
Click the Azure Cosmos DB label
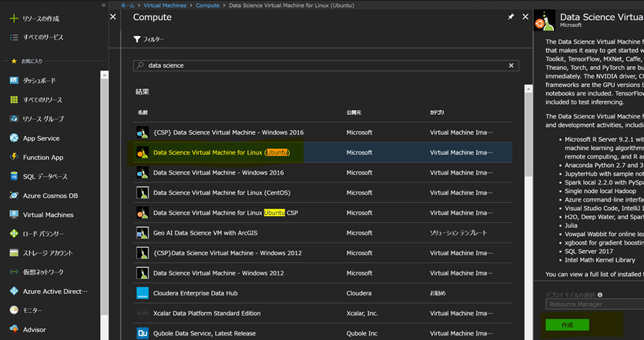click(50, 195)
